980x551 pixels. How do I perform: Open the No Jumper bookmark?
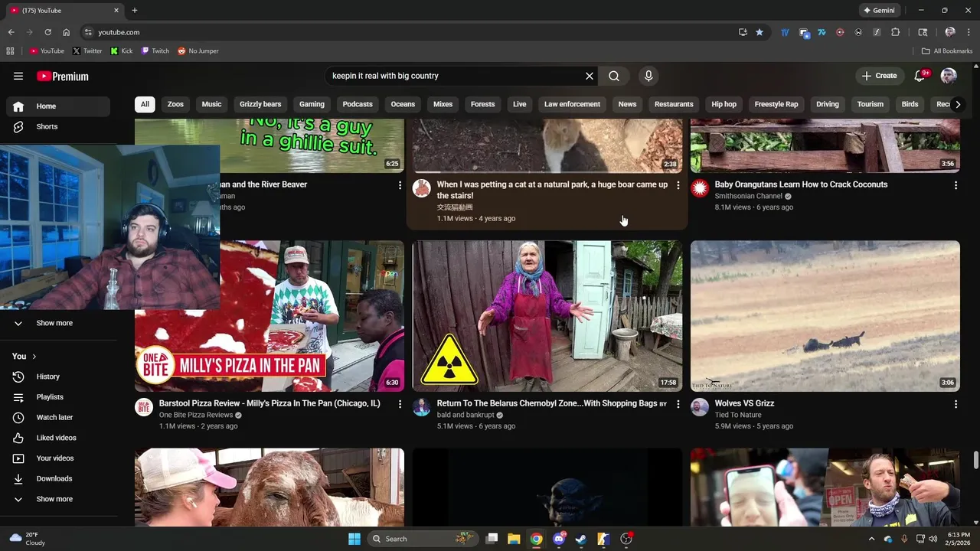(x=198, y=51)
